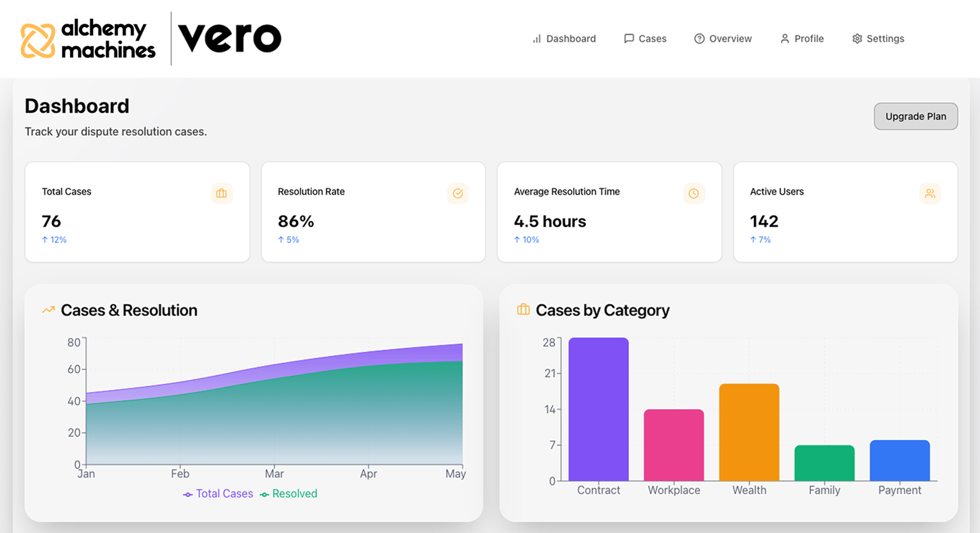The width and height of the screenshot is (980, 533).
Task: Click the clock icon on Average Resolution Time card
Action: click(x=694, y=193)
